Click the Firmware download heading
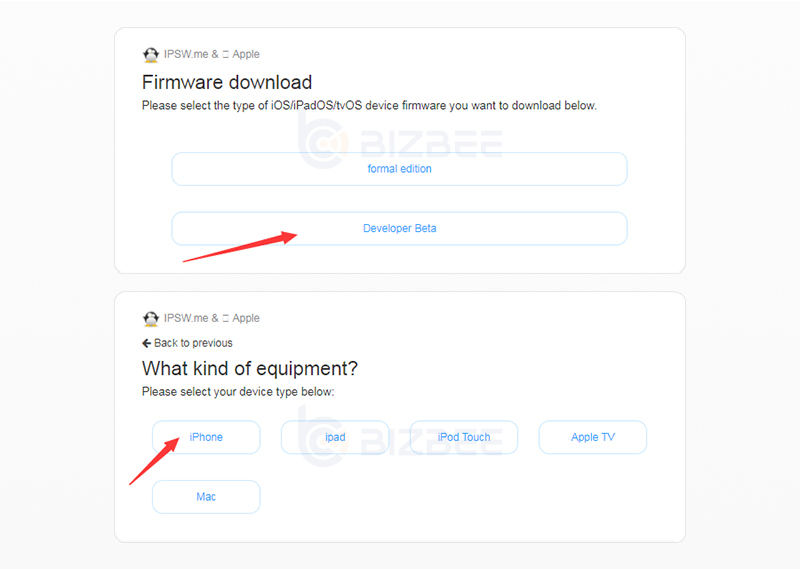This screenshot has width=800, height=569. coord(227,82)
